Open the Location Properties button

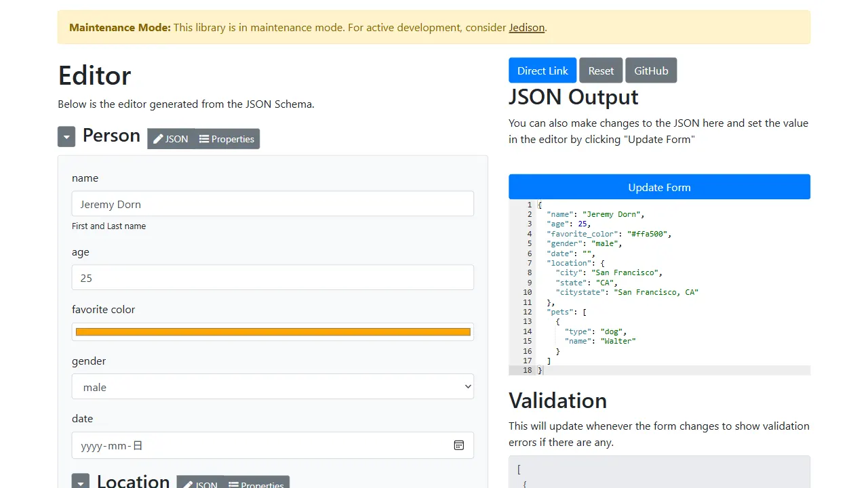[257, 483]
